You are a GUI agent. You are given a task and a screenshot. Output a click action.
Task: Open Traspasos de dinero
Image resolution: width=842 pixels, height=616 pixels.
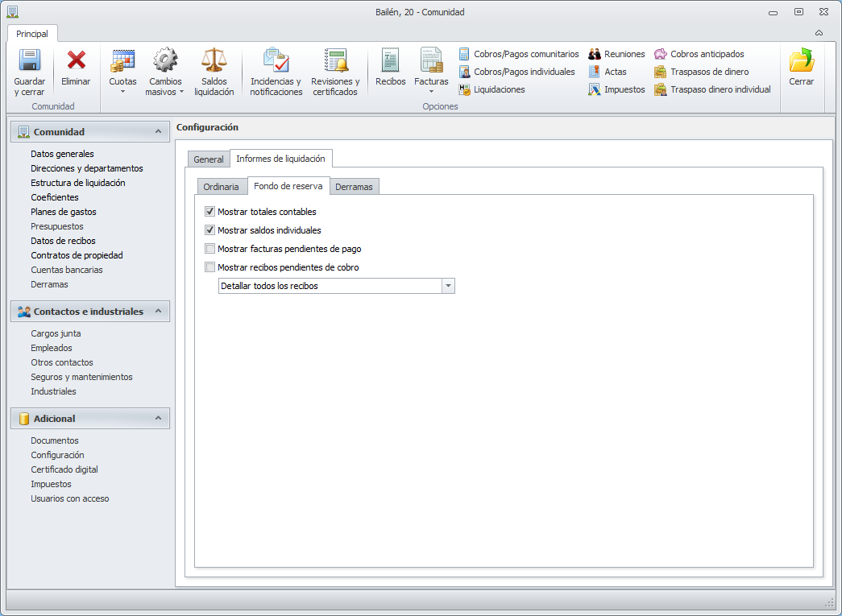coord(701,72)
